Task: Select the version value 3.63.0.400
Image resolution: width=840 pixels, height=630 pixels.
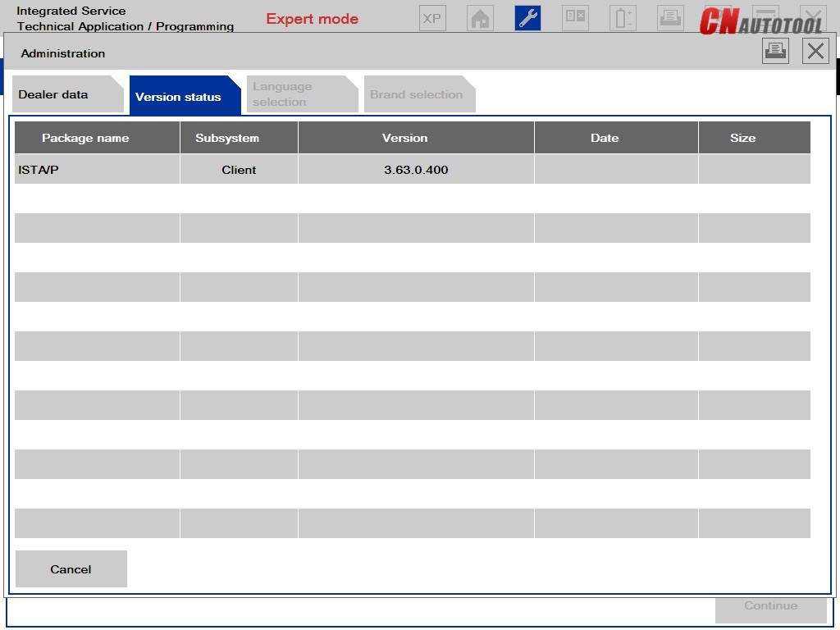Action: point(416,169)
